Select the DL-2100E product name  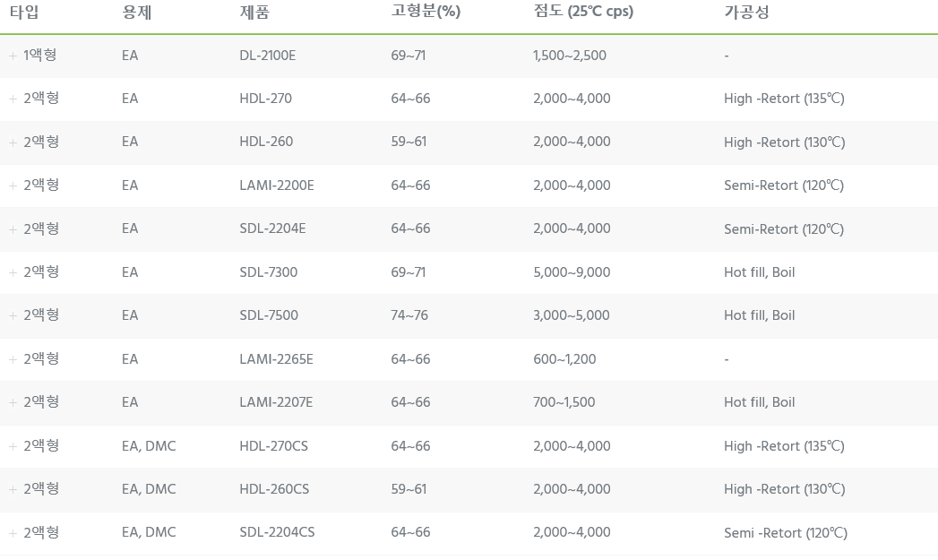point(267,56)
